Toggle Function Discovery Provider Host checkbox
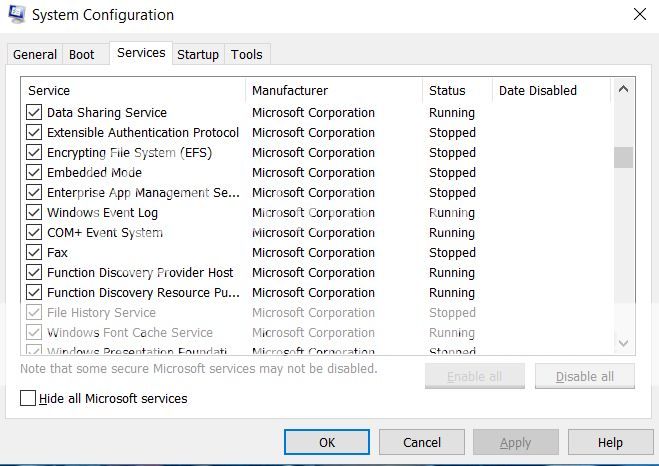This screenshot has height=466, width=659. tap(34, 272)
